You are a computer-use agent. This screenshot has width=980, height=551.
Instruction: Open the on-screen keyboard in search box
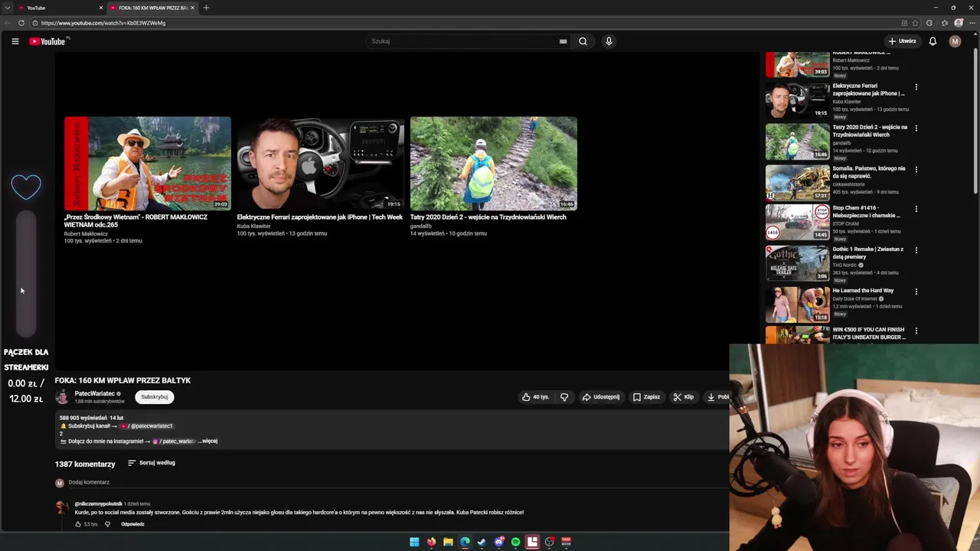pos(563,41)
